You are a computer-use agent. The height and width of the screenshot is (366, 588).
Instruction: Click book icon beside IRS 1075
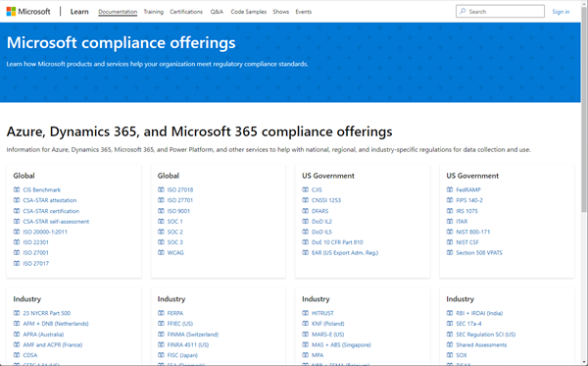(450, 211)
